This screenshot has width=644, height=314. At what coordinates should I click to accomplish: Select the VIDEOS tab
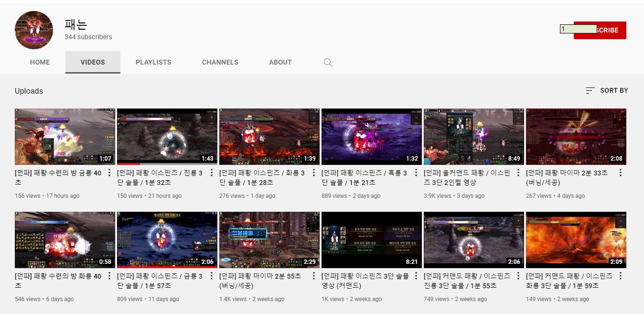[93, 62]
